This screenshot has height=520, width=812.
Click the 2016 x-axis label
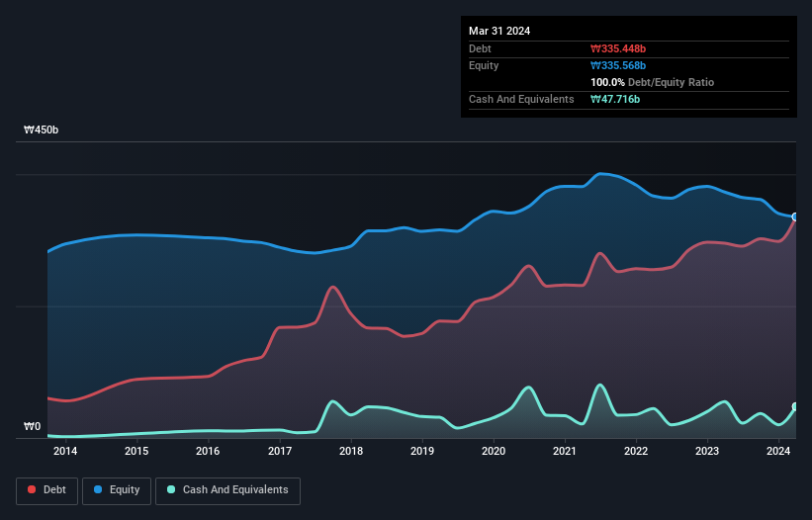tap(208, 451)
